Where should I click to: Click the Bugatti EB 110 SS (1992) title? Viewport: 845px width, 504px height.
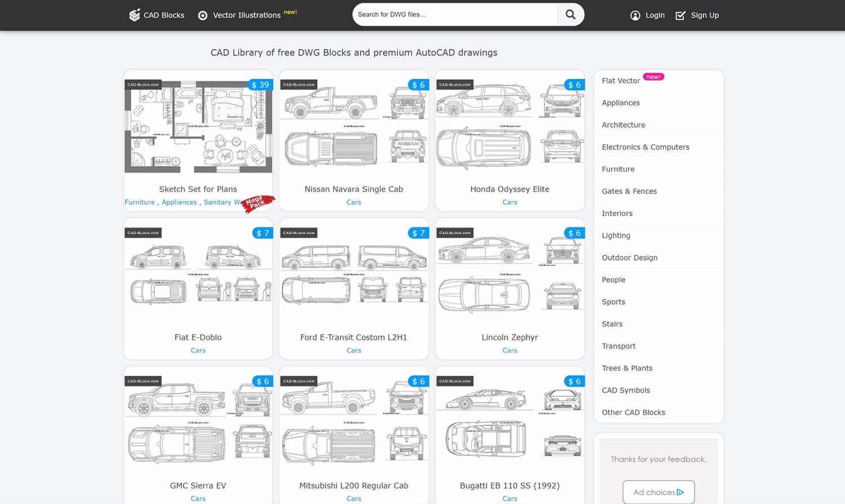pyautogui.click(x=510, y=485)
